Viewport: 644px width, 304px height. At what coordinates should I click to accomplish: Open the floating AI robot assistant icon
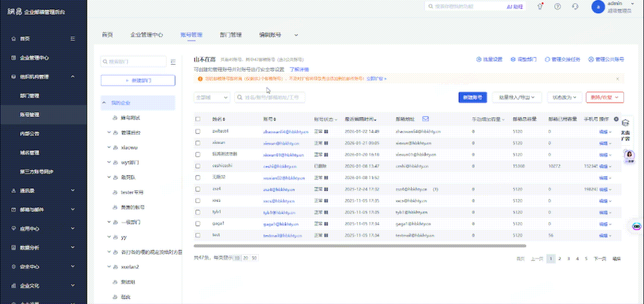pos(637,226)
